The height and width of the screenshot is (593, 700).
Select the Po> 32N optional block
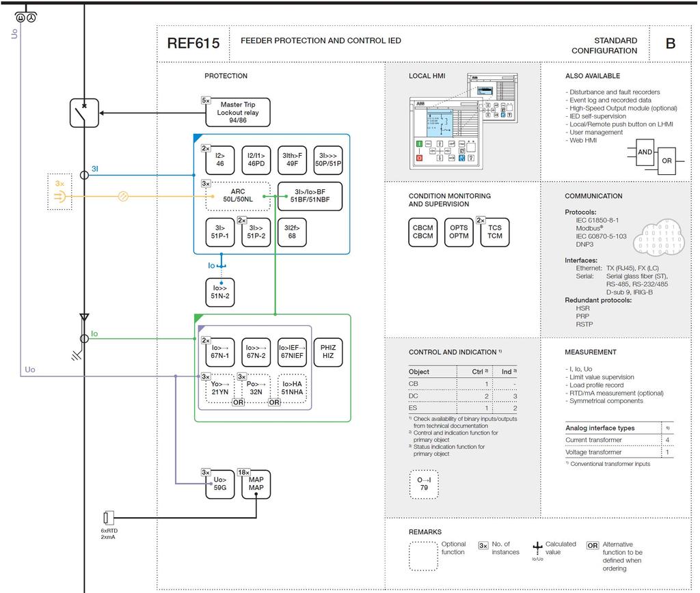click(x=256, y=388)
